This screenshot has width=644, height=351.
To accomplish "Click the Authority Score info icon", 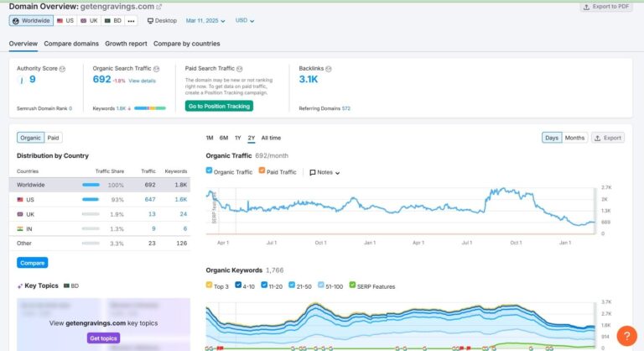I will (x=62, y=68).
